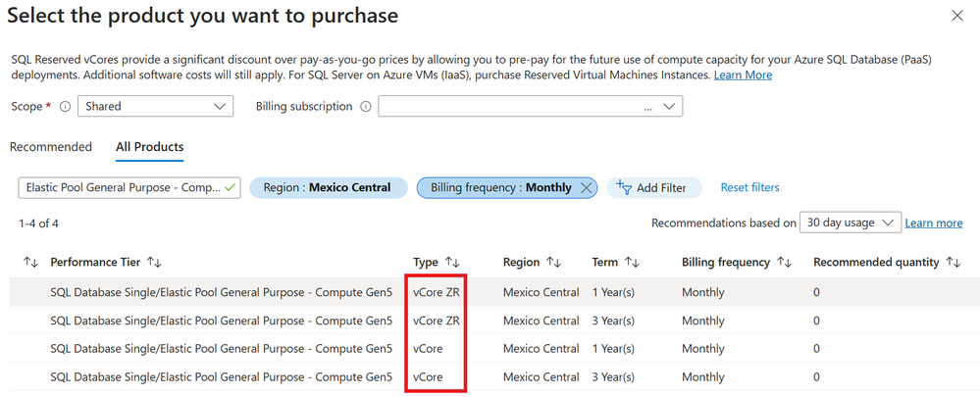
Task: Click the Reset filters link
Action: tap(749, 187)
